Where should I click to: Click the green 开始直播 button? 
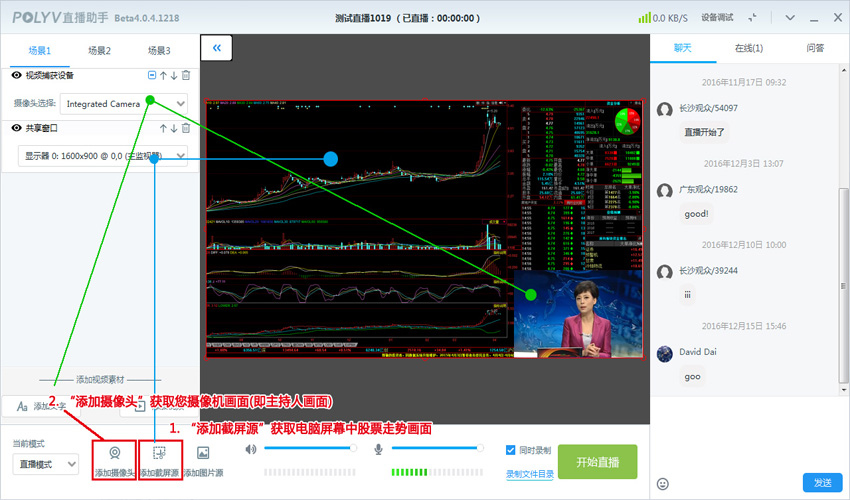pos(598,462)
